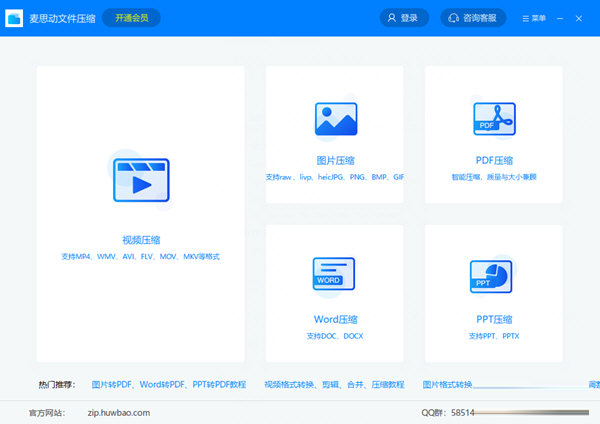Open 图片转PDF、Word转PDF tutorial link

coord(169,384)
